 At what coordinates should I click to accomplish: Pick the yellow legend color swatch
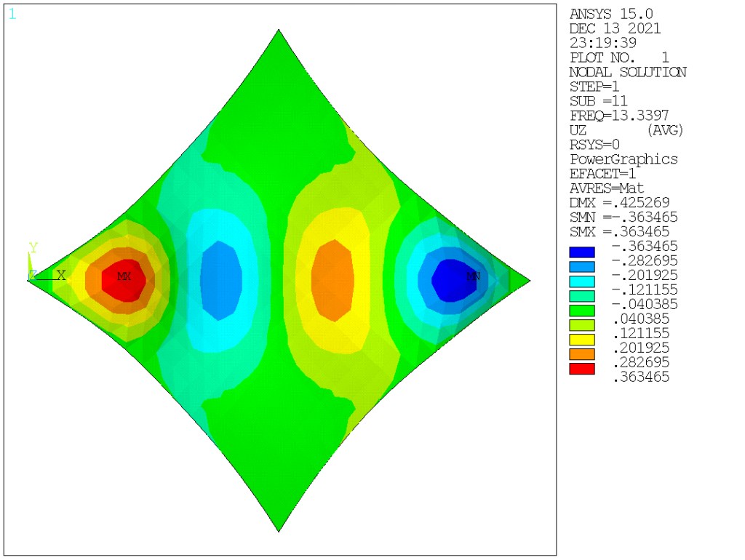[582, 340]
